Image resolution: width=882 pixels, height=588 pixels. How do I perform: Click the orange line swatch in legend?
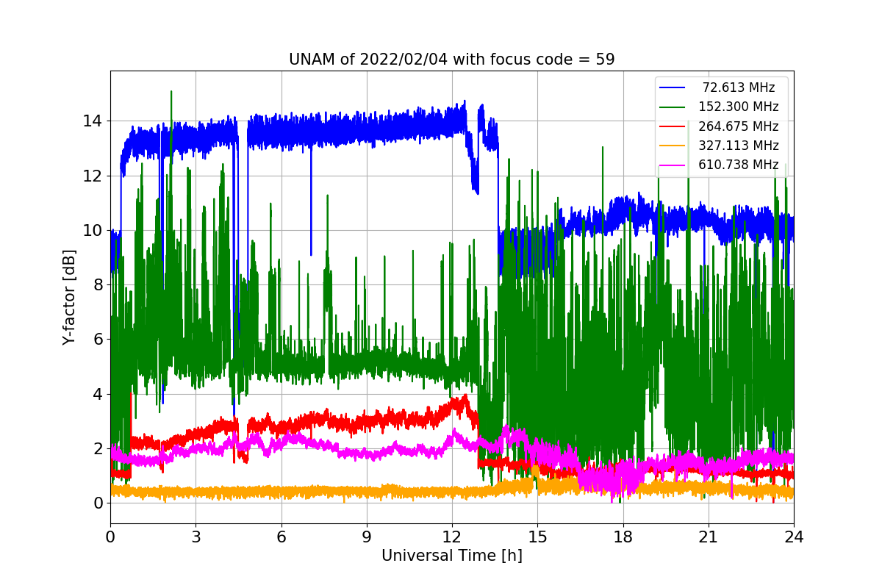pos(673,146)
